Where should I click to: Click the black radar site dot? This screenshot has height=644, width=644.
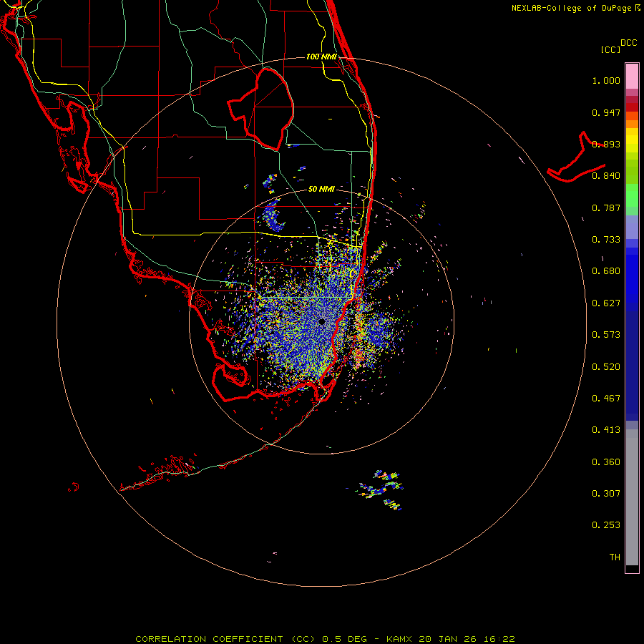tap(322, 321)
